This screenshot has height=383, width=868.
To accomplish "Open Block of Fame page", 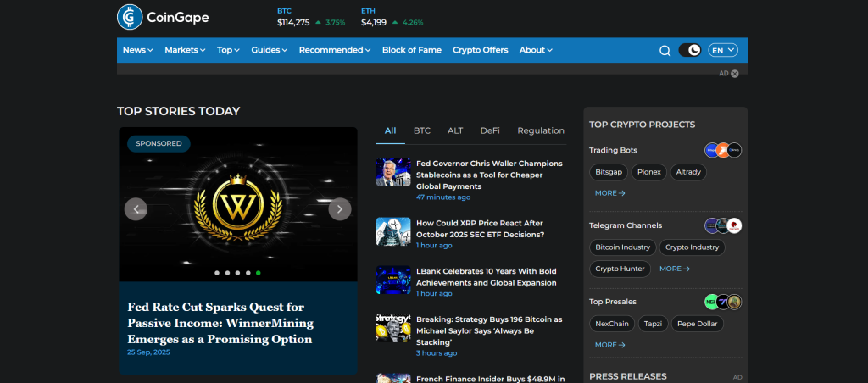I will tap(412, 50).
